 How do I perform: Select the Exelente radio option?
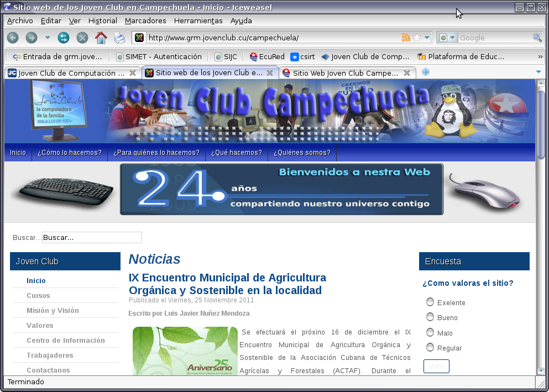430,302
